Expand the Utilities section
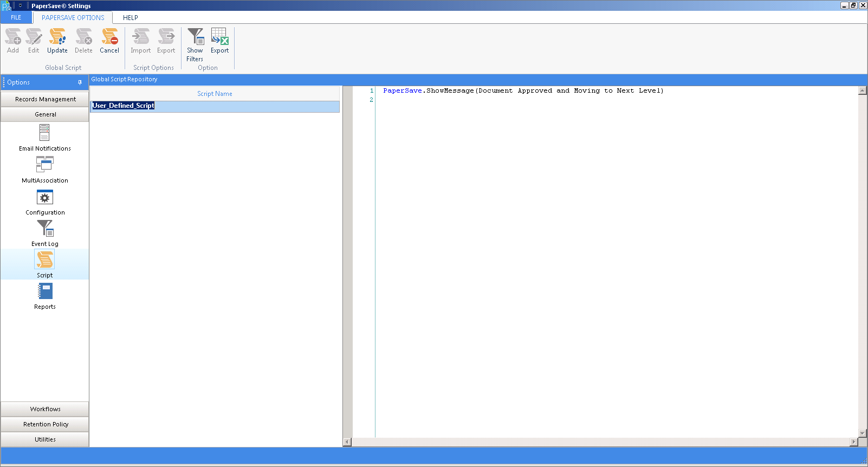 45,439
